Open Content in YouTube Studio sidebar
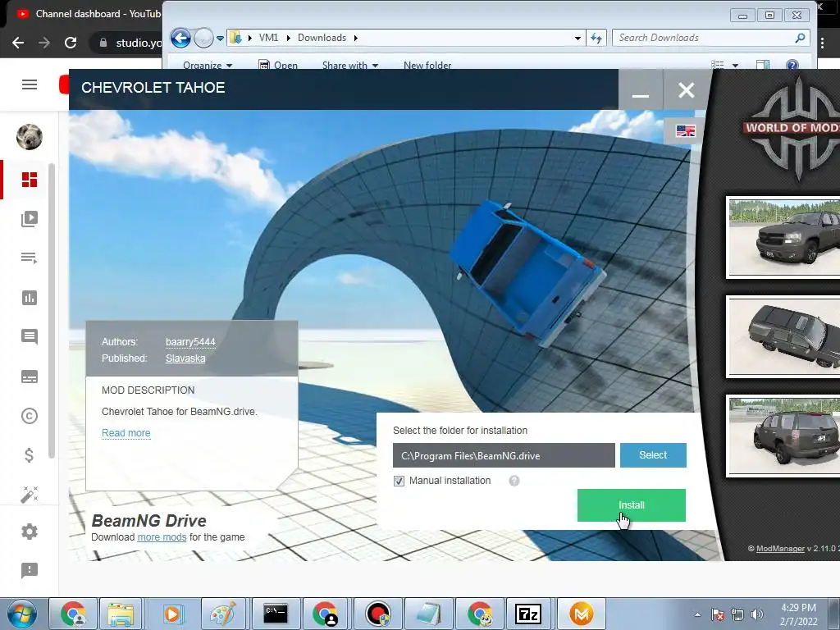The image size is (840, 630). tap(30, 218)
